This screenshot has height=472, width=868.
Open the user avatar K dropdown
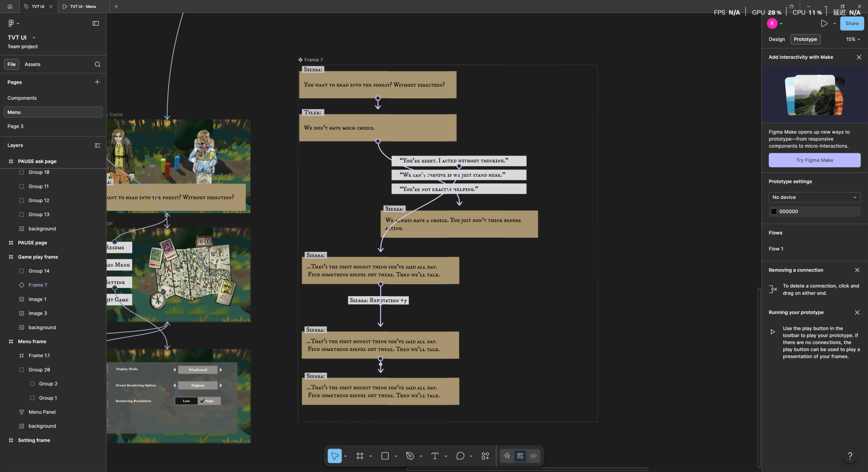click(x=775, y=23)
